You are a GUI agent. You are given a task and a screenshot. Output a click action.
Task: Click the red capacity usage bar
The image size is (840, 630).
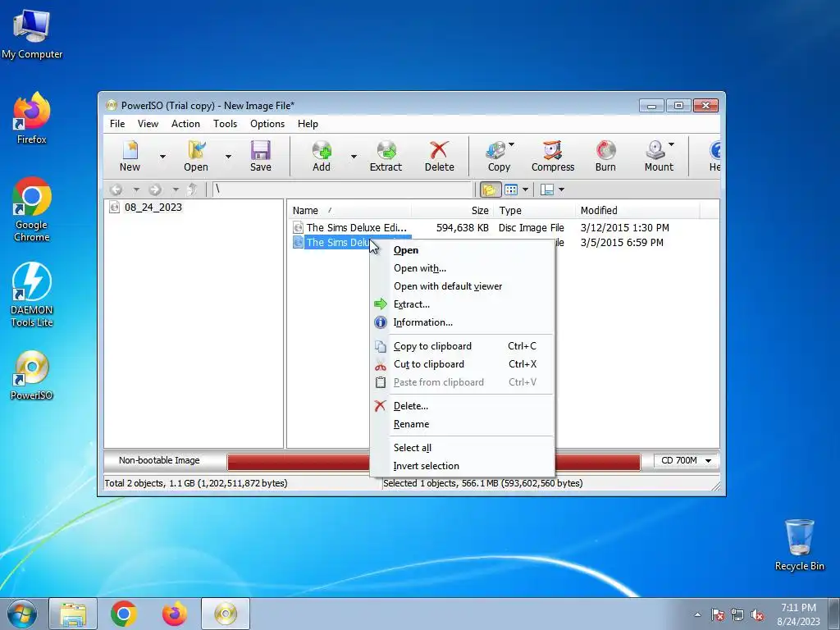[x=299, y=463]
